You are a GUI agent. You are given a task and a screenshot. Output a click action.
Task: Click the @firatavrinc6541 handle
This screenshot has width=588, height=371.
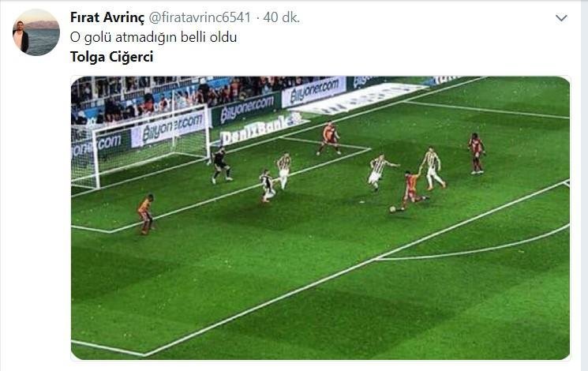coord(200,17)
